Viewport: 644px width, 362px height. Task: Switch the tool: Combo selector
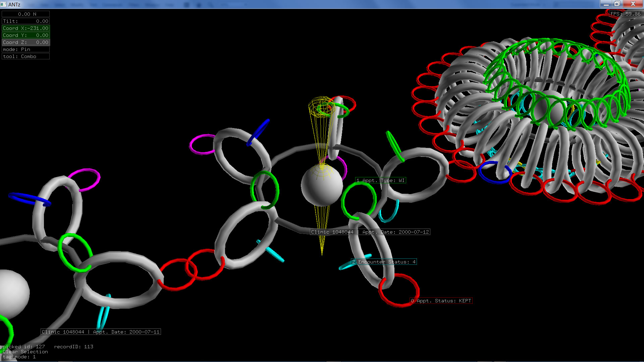tap(25, 56)
